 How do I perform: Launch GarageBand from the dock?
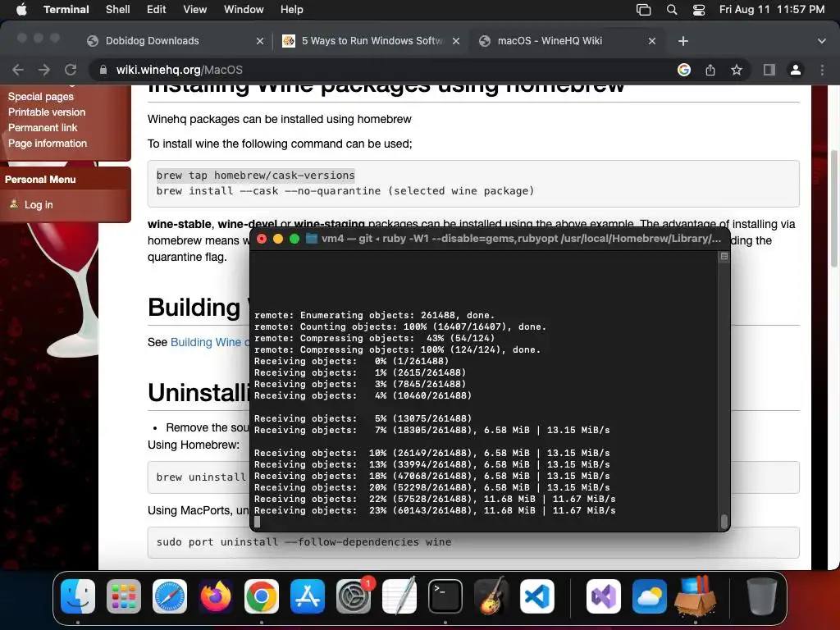(491, 596)
